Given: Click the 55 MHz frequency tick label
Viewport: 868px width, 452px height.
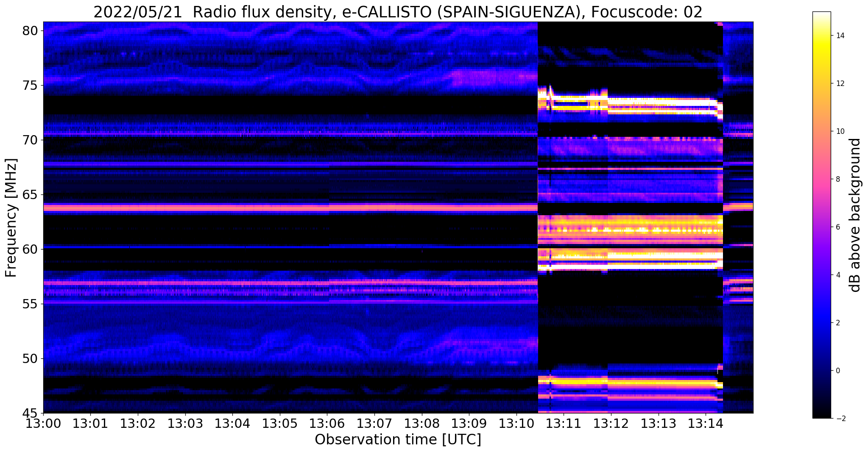Looking at the screenshot, I should point(30,304).
